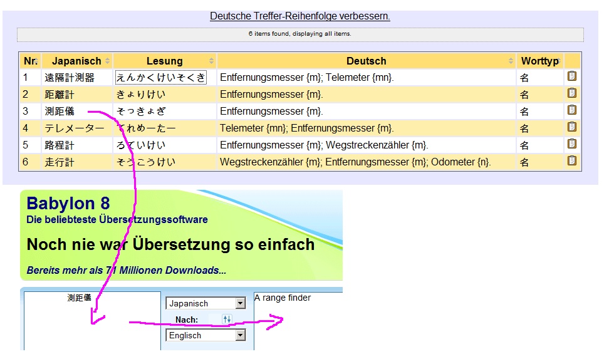Click reading そうこうけい
Viewport: 609px width, 364px height.
pos(146,162)
